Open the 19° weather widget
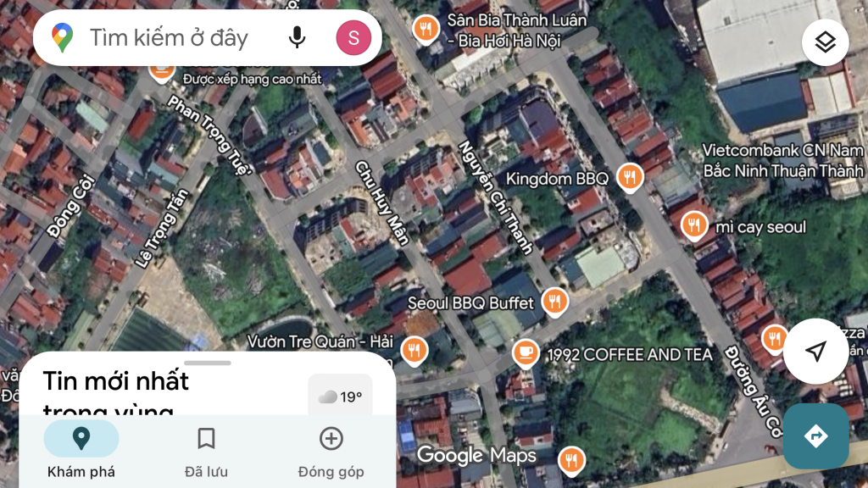 point(341,396)
